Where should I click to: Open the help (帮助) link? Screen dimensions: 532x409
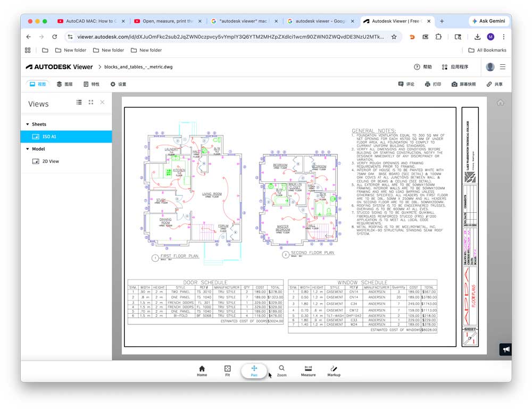(423, 67)
